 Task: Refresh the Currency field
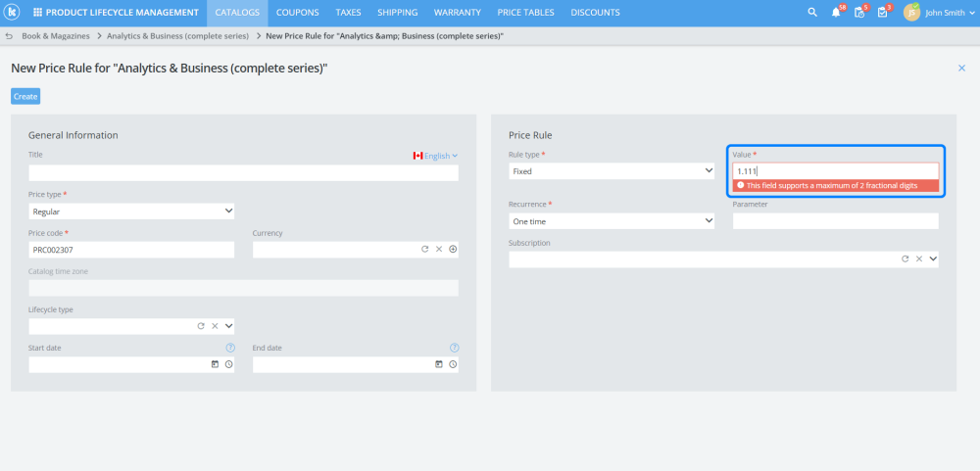[425, 249]
